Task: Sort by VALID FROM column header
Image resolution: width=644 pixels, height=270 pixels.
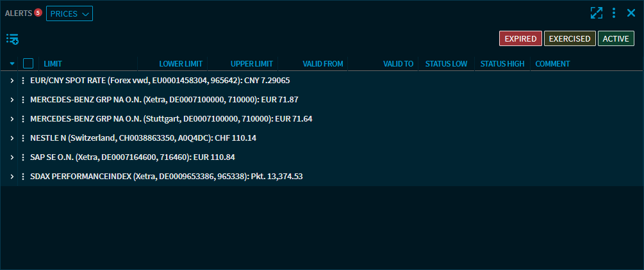Action: tap(323, 64)
